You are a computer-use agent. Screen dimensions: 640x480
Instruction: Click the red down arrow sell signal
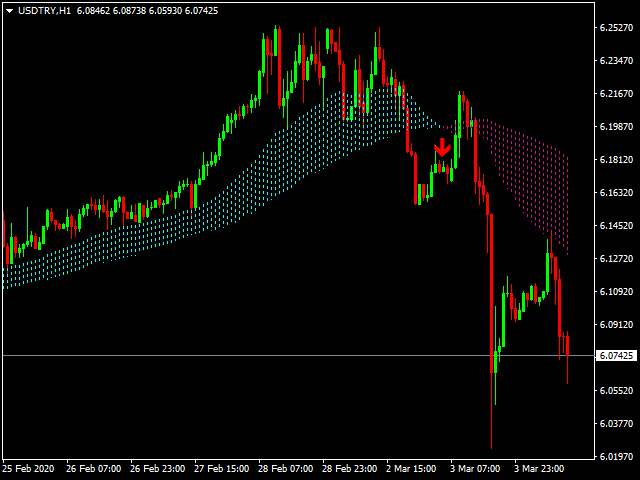coord(442,149)
